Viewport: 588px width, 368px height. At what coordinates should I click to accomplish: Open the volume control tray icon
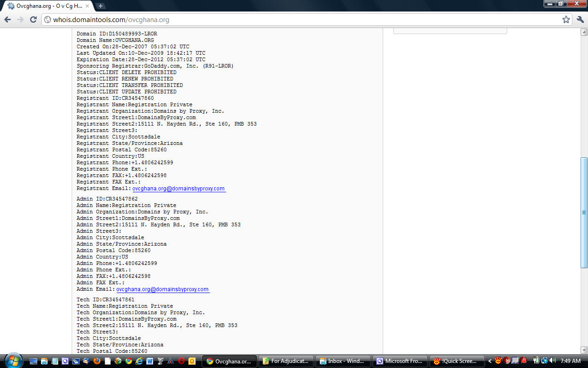point(553,361)
